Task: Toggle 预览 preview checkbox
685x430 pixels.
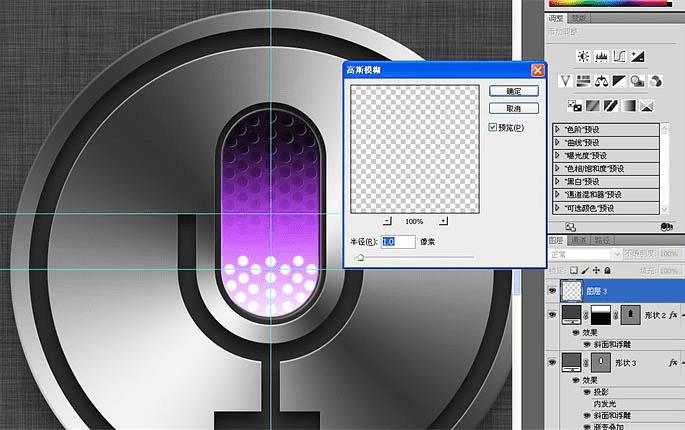Action: point(493,127)
